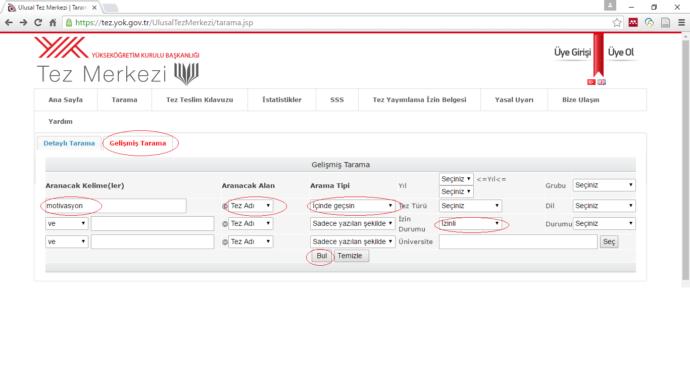
Task: Restore down the browser window
Action: tap(654, 7)
